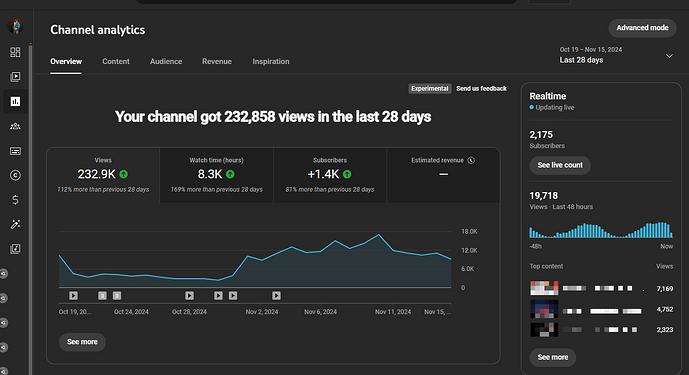Open the Subtitles sidebar icon
Viewport: 689px width, 375px height.
tap(15, 151)
